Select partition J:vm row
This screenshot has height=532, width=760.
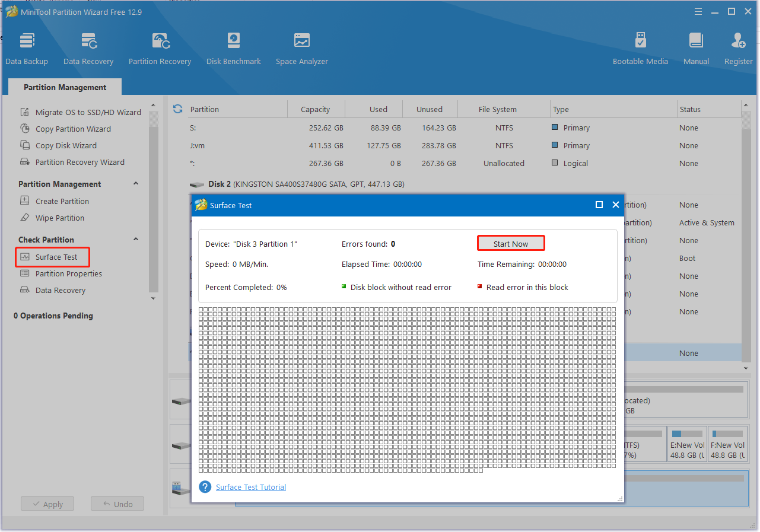coord(465,145)
